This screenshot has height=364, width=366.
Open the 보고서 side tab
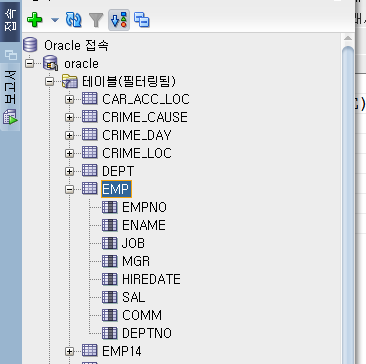coord(10,97)
